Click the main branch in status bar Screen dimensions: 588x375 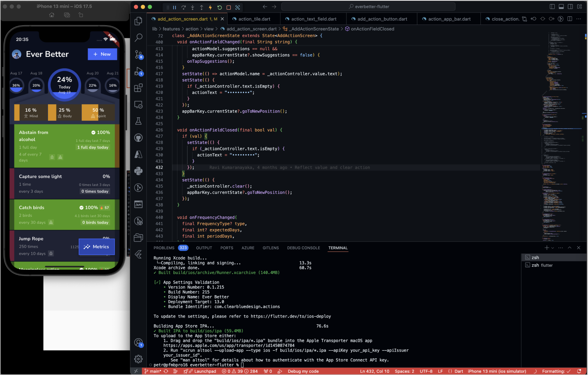pos(153,371)
